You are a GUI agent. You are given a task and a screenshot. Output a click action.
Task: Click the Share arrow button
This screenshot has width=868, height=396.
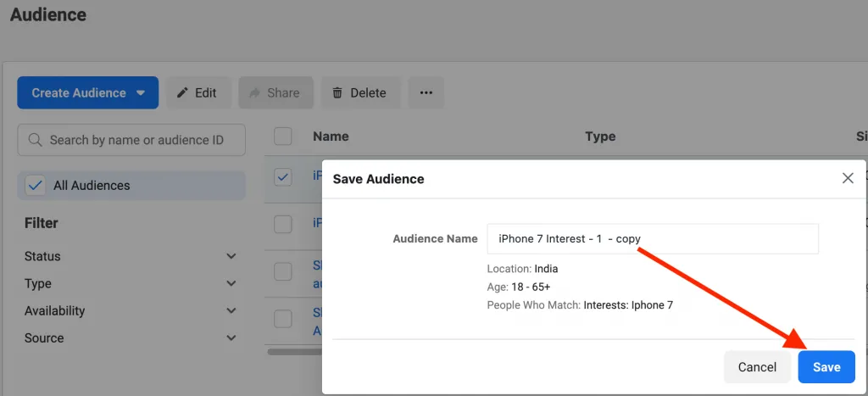pos(275,92)
